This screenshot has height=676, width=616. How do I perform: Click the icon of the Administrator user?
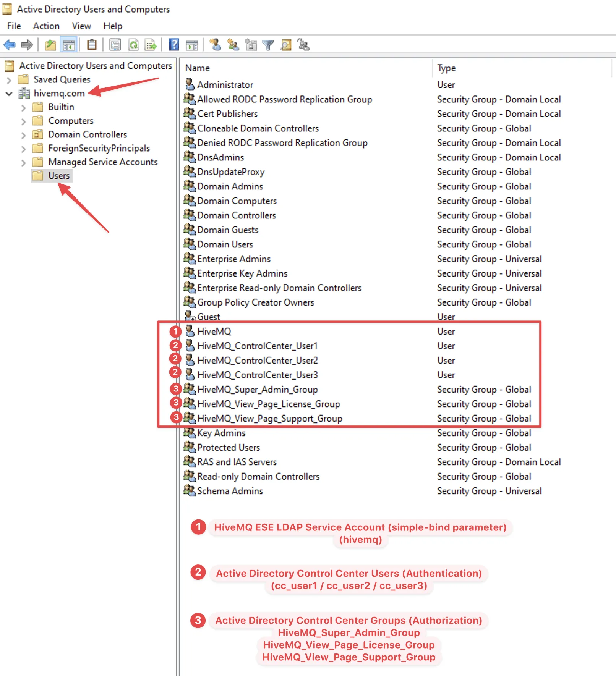190,84
